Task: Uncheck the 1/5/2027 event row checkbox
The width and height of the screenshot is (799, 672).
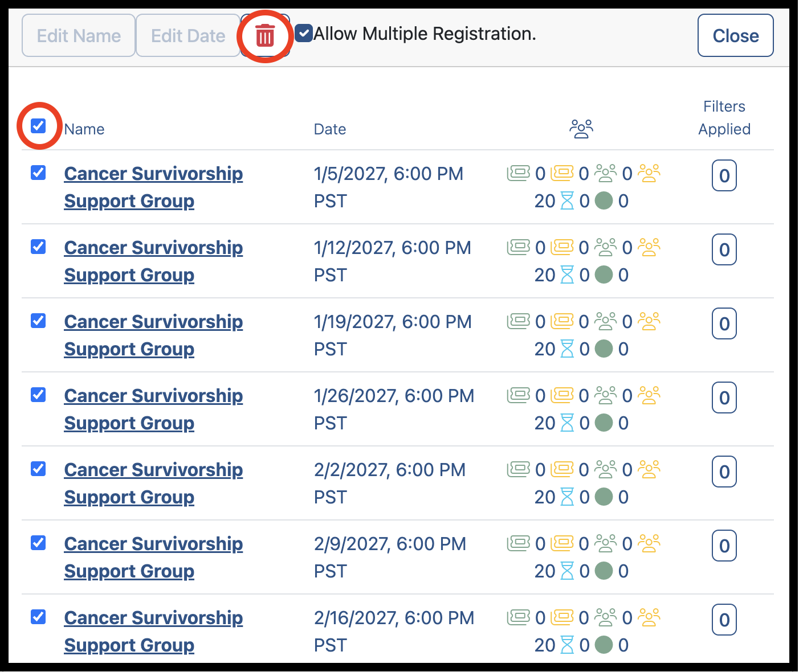Action: (x=38, y=172)
